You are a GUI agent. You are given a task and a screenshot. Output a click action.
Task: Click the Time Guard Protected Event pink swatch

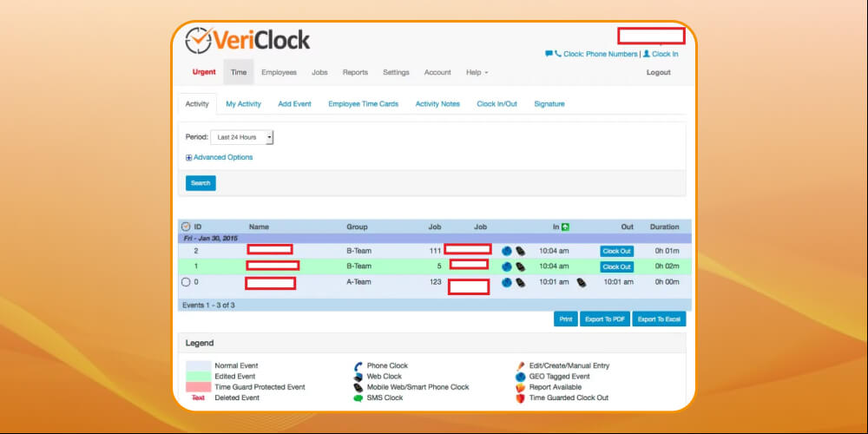198,387
